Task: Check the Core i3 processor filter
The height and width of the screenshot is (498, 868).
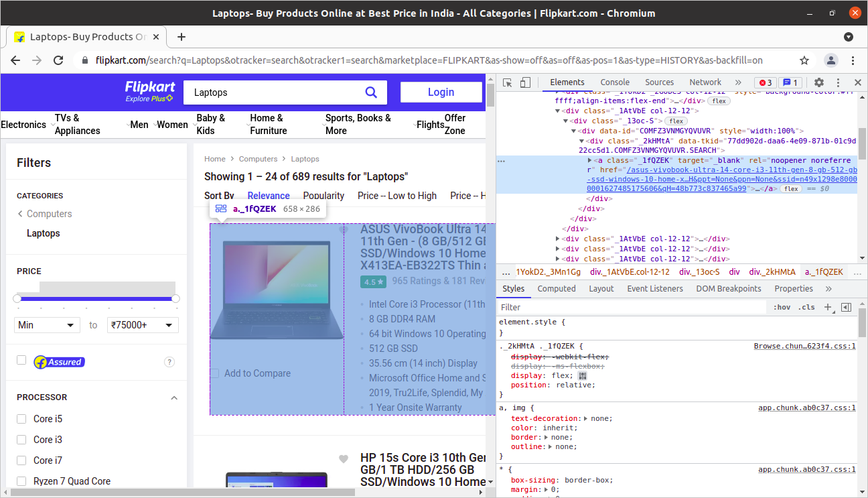Action: (21, 440)
